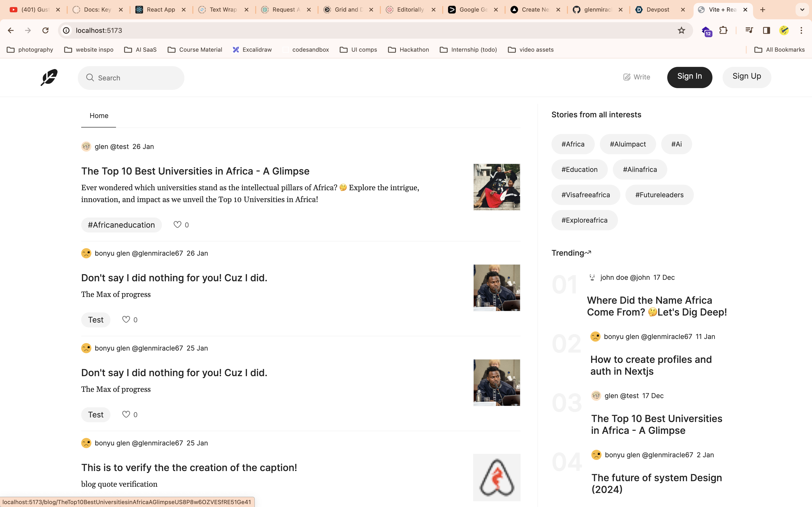Open the tab search chevron
Screen dimensions: 812x507
pos(802,10)
